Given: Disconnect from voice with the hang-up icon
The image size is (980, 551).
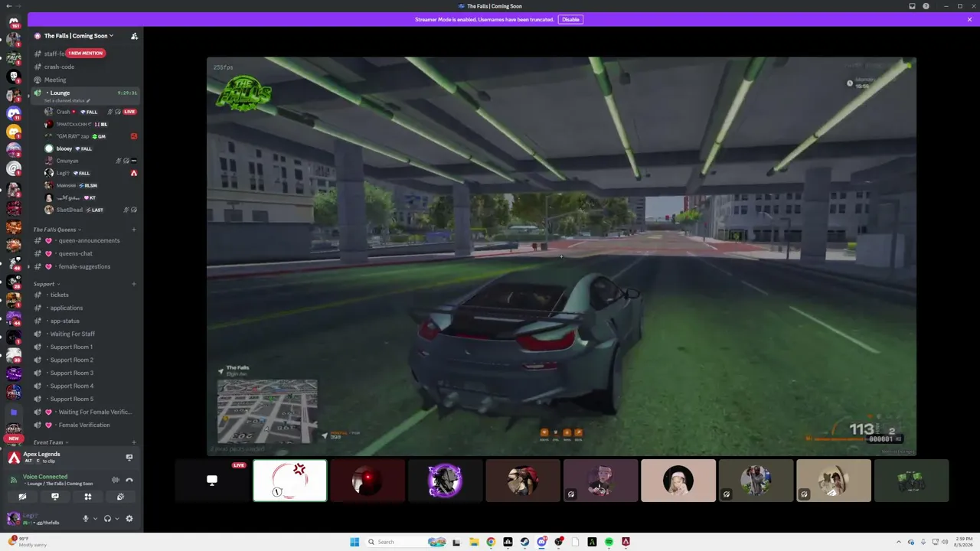Looking at the screenshot, I should pos(129,480).
